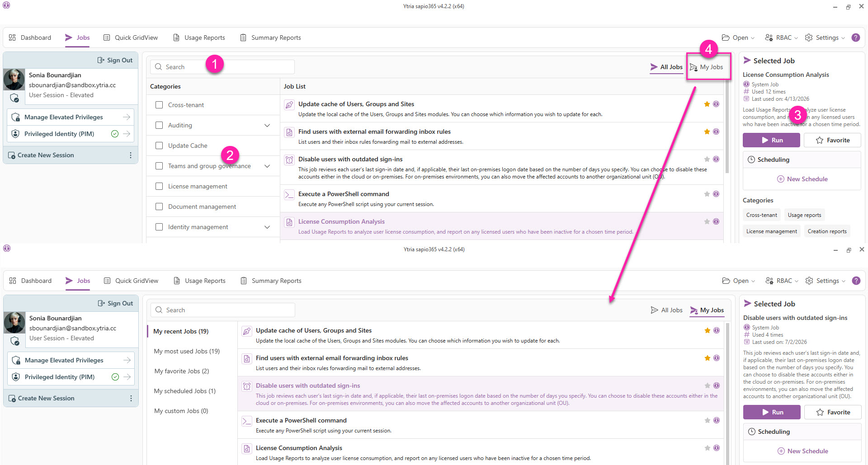
Task: Unstar 'Update cache of Users, Groups and Sites' in top list
Action: click(x=707, y=104)
